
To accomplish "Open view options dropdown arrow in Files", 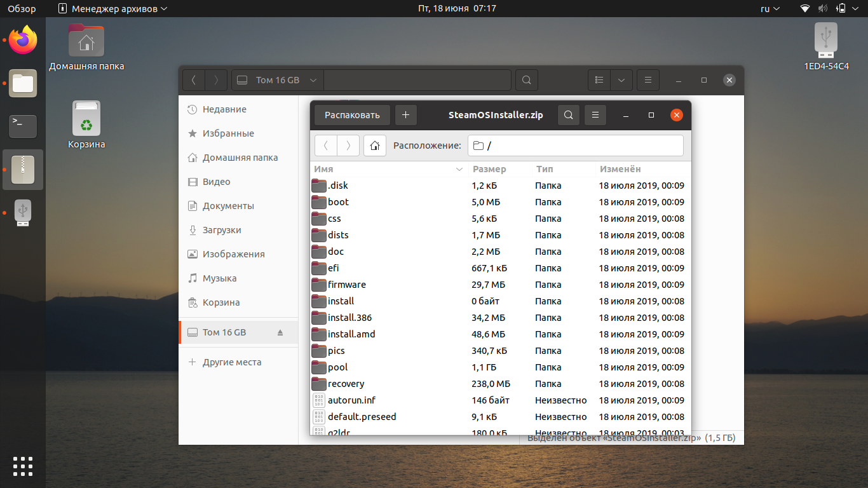I will [621, 80].
